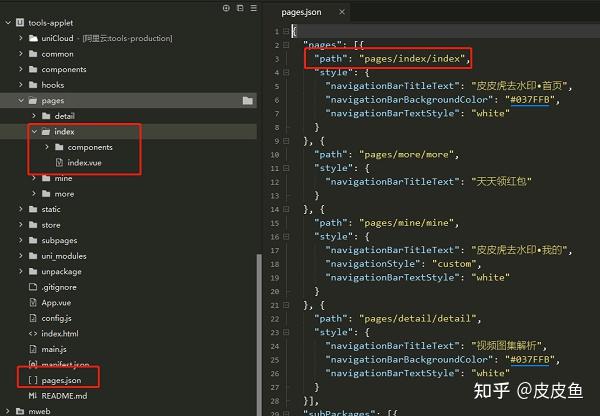600x416 pixels.
Task: Expand the static folder chevron
Action: [21, 209]
